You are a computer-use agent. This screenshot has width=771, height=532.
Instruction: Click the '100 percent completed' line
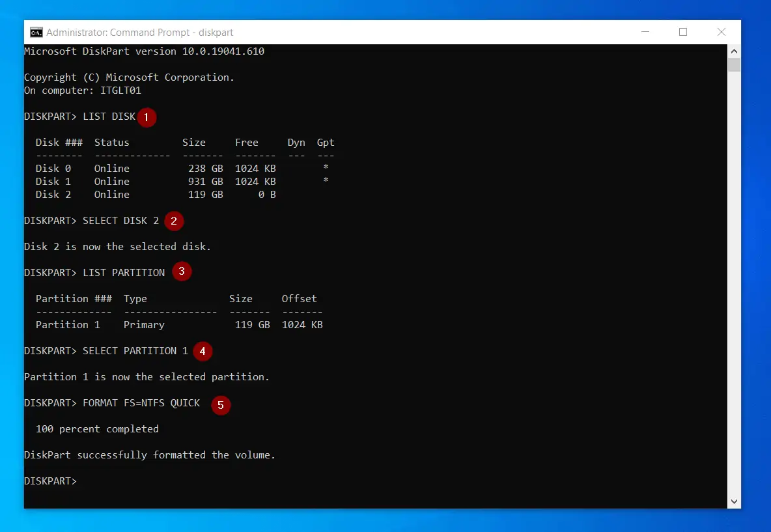pos(97,429)
